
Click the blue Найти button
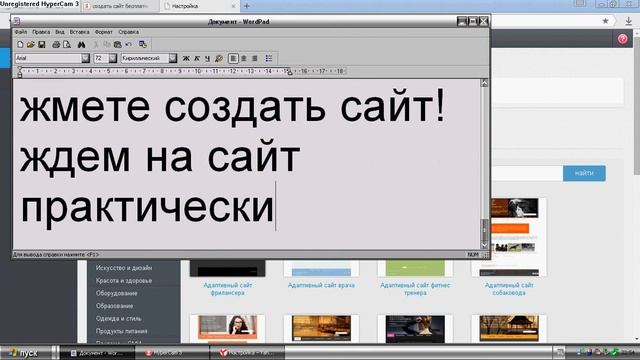(584, 173)
